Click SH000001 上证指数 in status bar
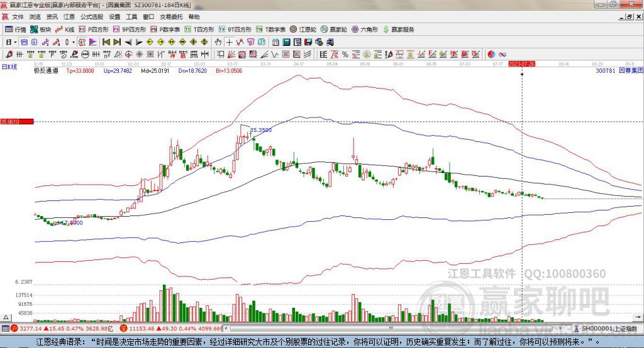The height and width of the screenshot is (348, 644). pyautogui.click(x=609, y=329)
